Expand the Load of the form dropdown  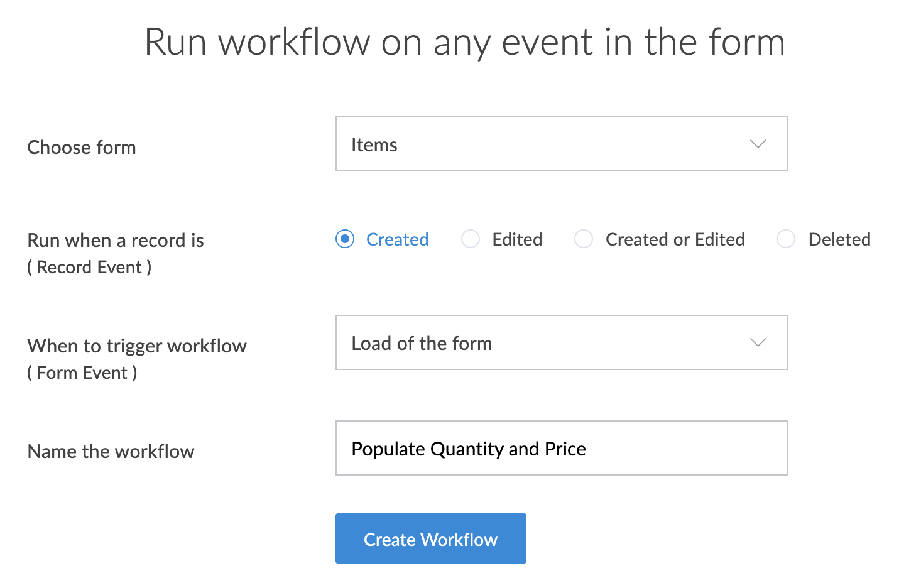561,342
